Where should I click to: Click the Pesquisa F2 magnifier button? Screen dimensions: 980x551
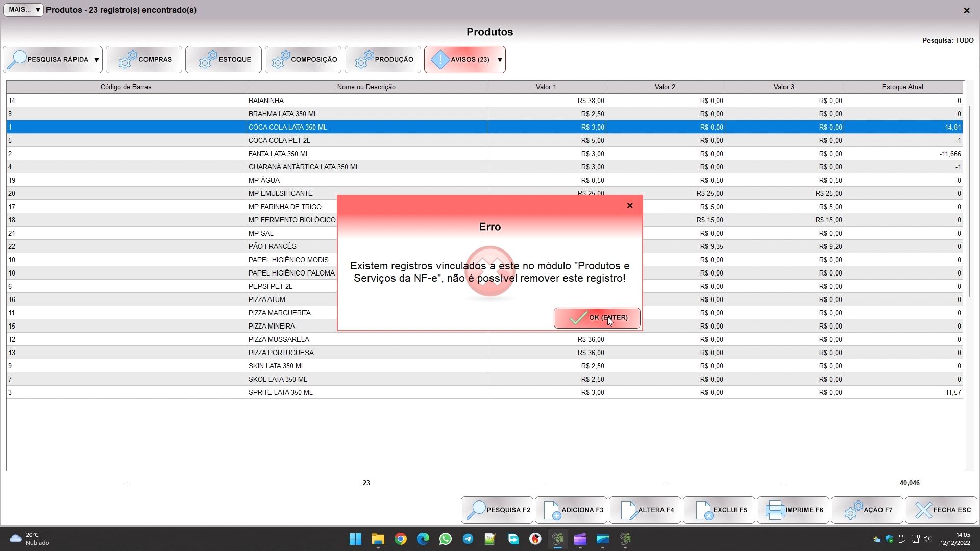497,510
